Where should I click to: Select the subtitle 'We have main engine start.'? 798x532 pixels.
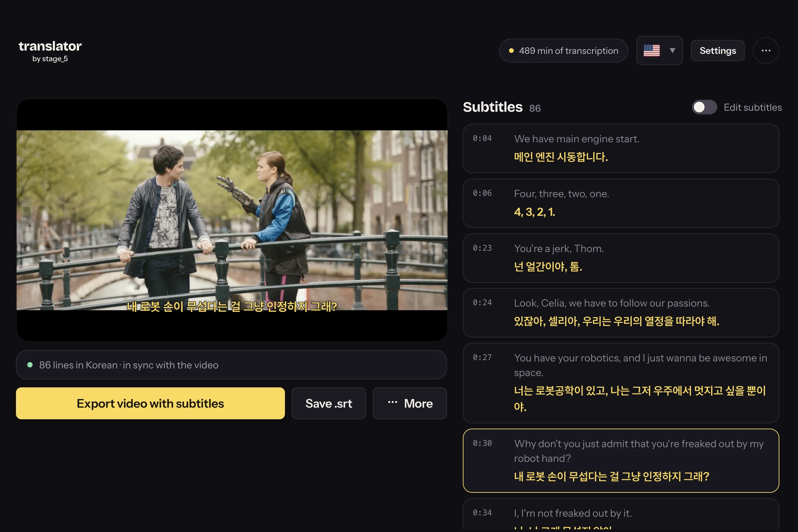pos(620,148)
